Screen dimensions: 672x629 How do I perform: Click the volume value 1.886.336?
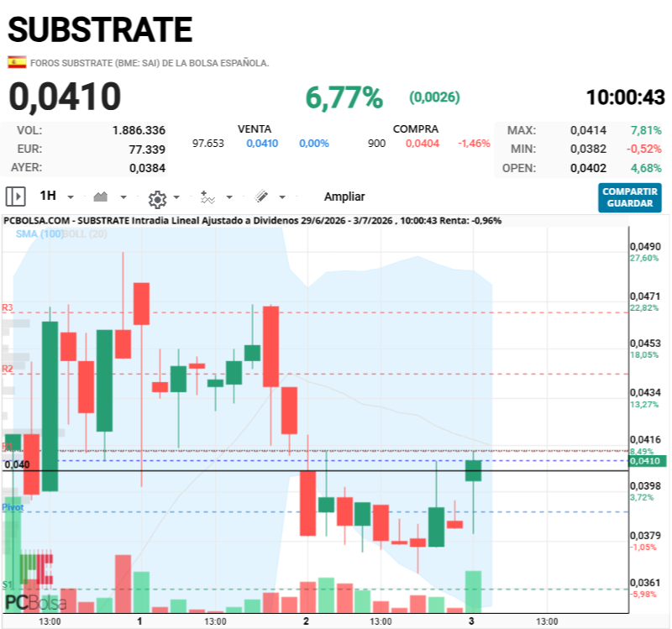coord(139,130)
